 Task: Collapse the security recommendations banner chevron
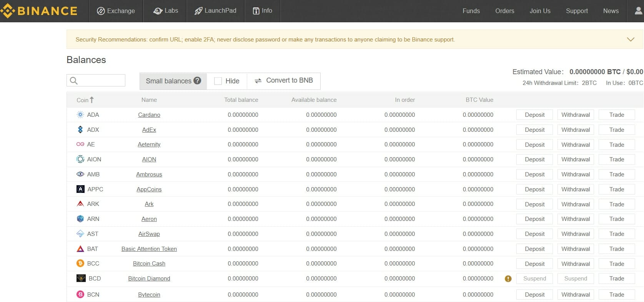click(631, 39)
